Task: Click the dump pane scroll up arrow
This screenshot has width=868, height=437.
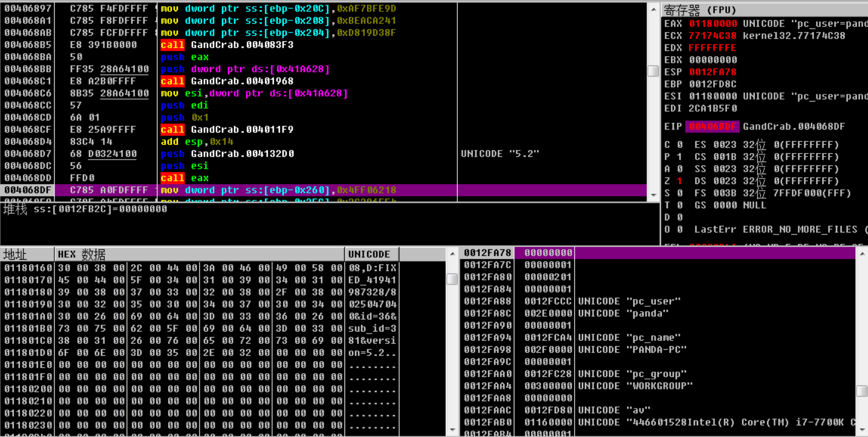Action: tap(452, 254)
